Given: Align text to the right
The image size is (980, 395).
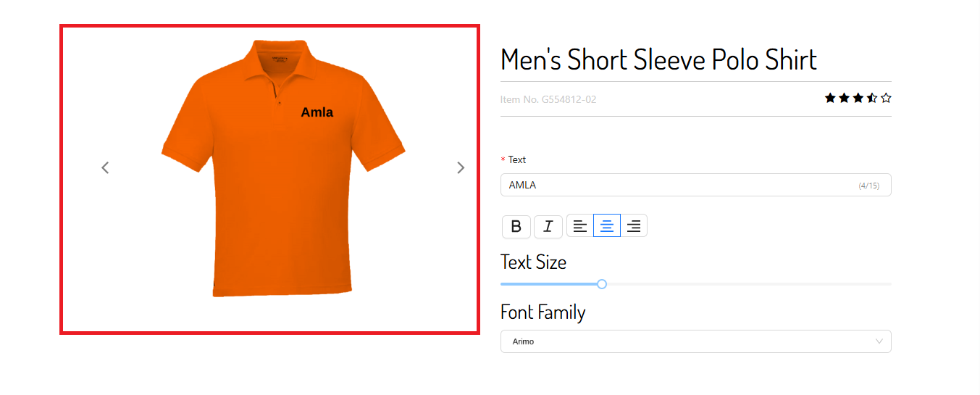Looking at the screenshot, I should tap(634, 226).
